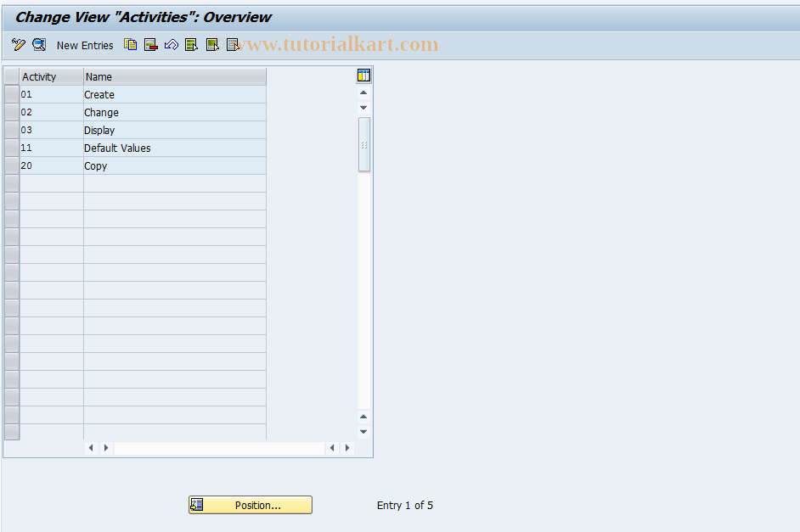Screen dimensions: 800x532
Task: Open table settings configuration icon
Action: [x=363, y=76]
